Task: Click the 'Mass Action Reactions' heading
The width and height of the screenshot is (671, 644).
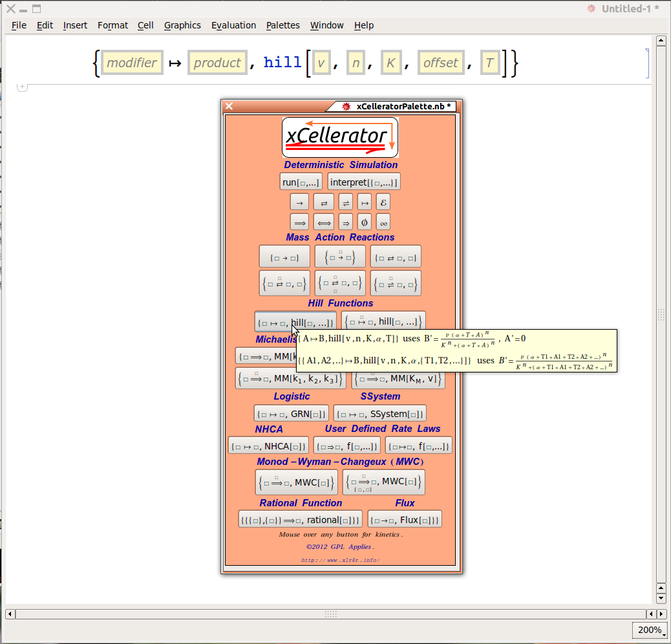Action: coord(340,237)
